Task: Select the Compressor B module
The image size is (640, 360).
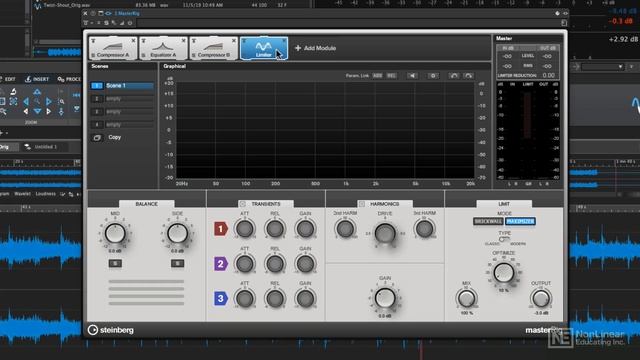Action: coord(213,48)
